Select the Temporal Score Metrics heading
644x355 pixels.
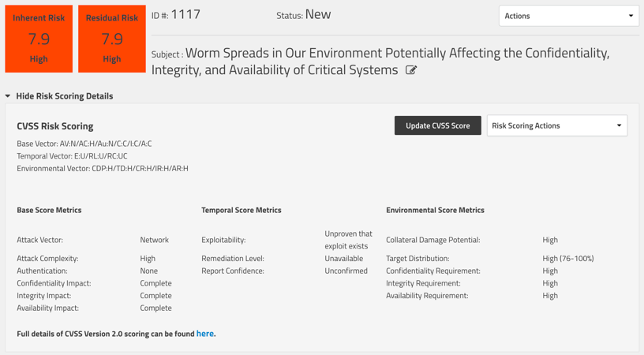(x=241, y=210)
